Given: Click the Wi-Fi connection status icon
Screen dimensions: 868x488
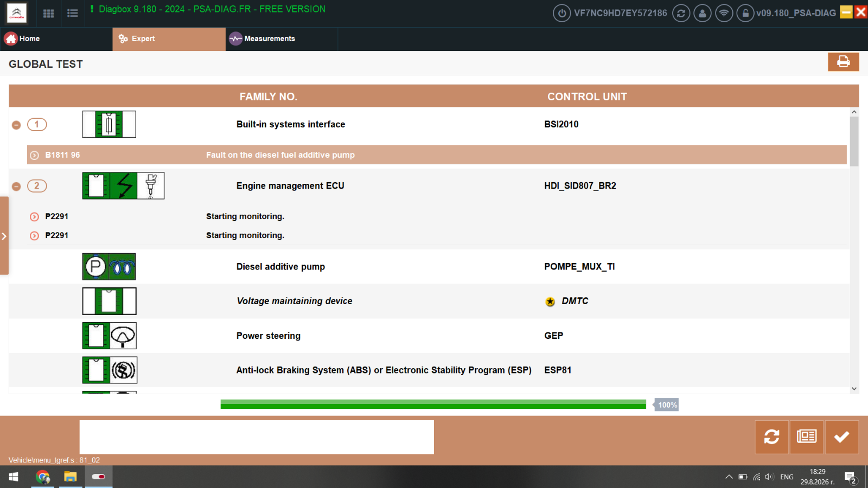Looking at the screenshot, I should pos(724,13).
